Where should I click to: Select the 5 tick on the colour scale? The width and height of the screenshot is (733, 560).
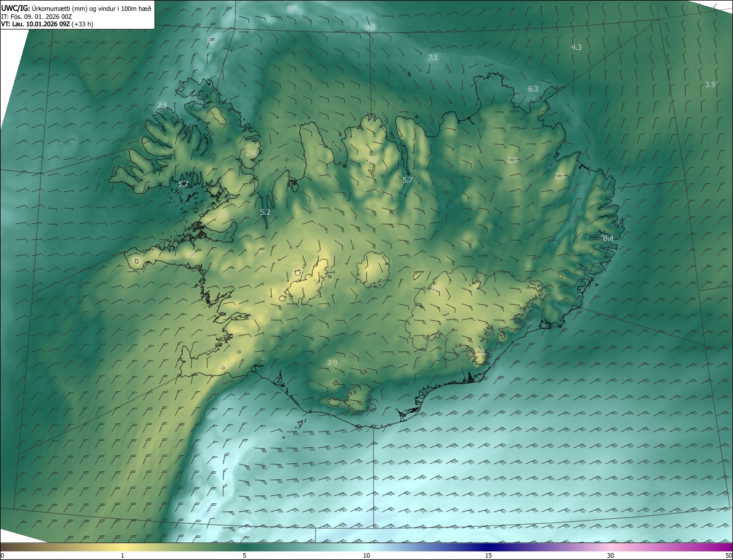tap(245, 555)
